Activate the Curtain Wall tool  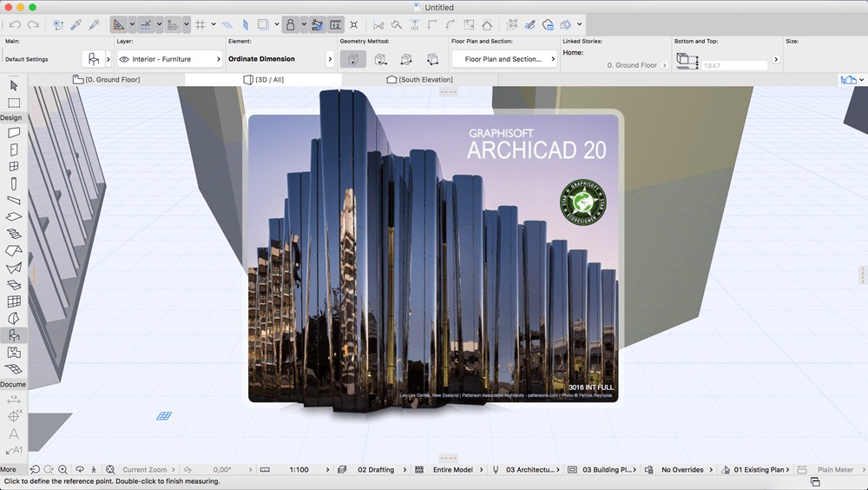click(x=14, y=301)
